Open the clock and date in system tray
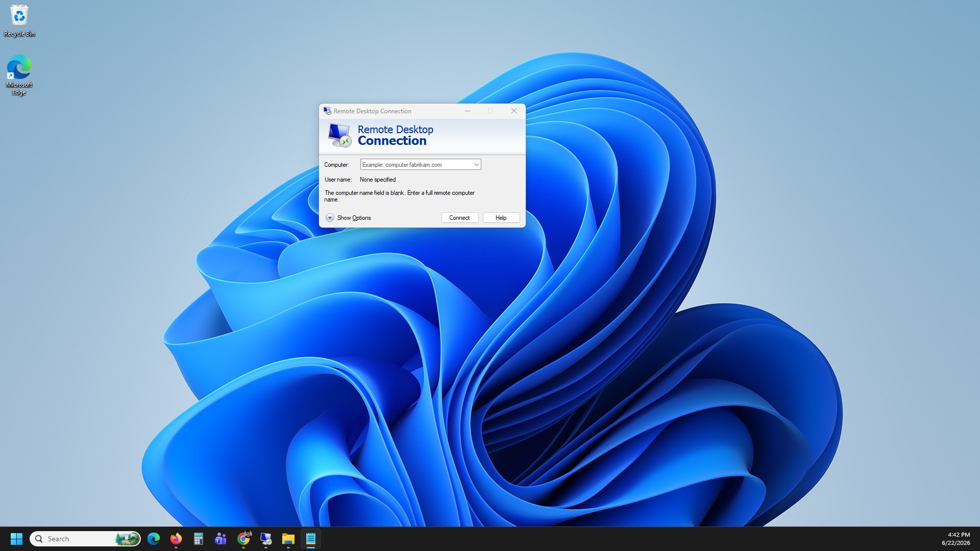980x551 pixels. click(955, 539)
